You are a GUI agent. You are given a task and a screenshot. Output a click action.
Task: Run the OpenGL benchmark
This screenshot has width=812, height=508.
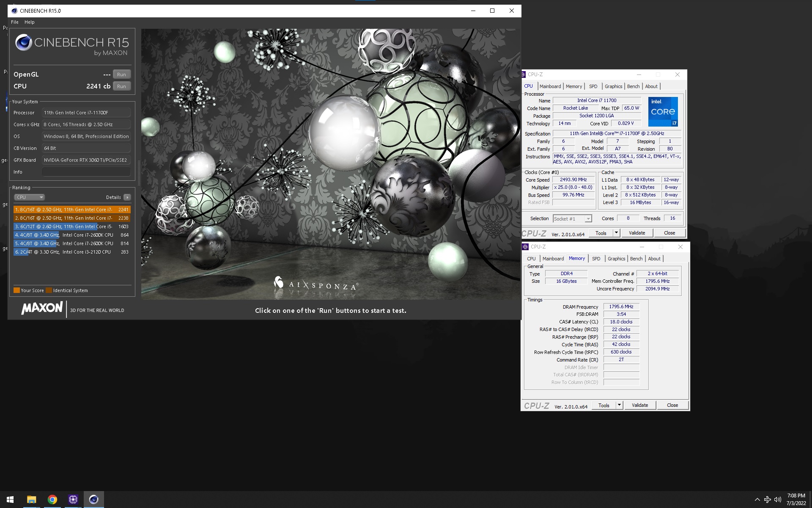pyautogui.click(x=121, y=75)
